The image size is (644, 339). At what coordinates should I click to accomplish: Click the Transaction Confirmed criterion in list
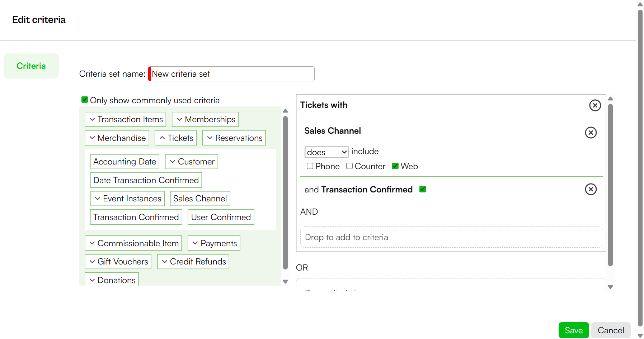point(136,217)
